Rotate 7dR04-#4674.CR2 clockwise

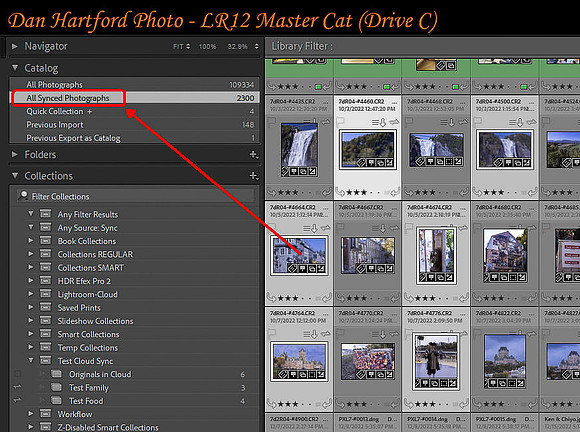(463, 298)
